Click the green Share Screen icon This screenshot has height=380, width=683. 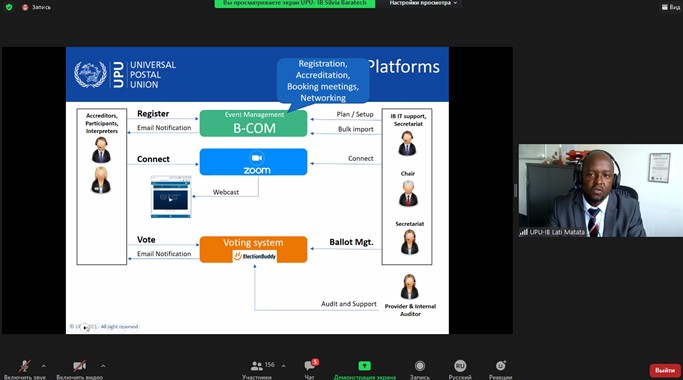(365, 366)
